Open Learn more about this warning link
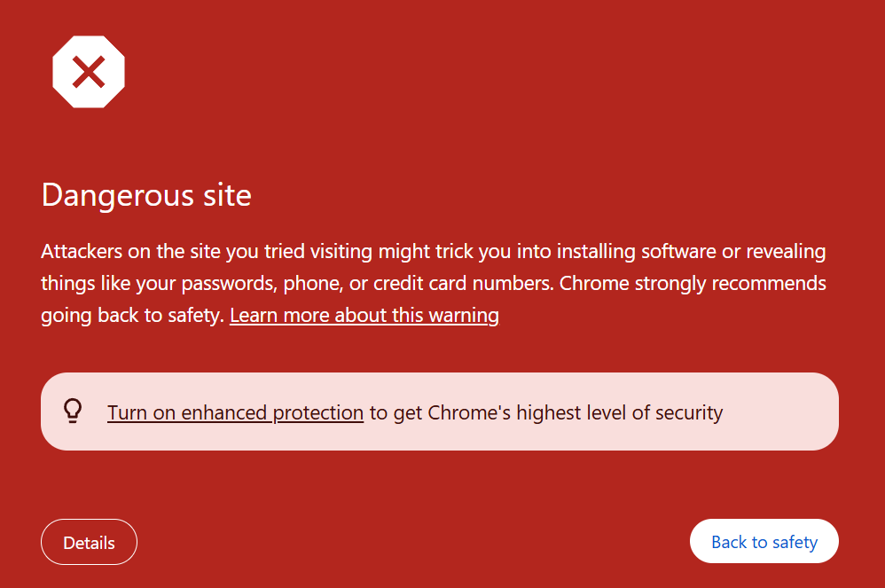Image resolution: width=885 pixels, height=588 pixels. click(364, 315)
